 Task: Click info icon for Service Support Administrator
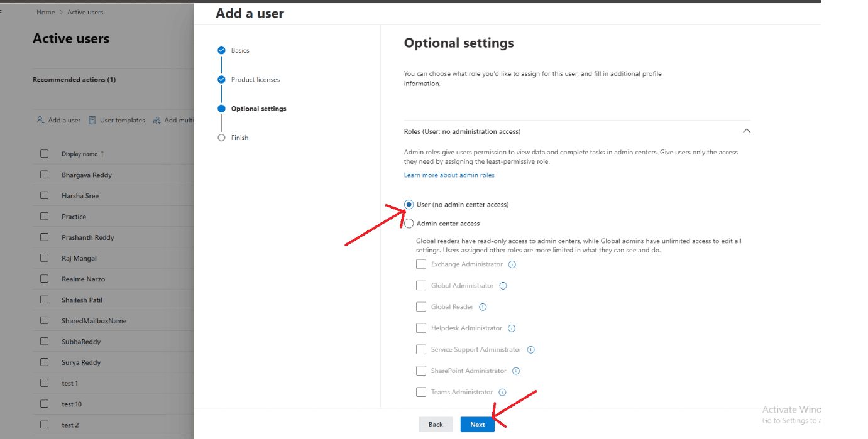(530, 350)
